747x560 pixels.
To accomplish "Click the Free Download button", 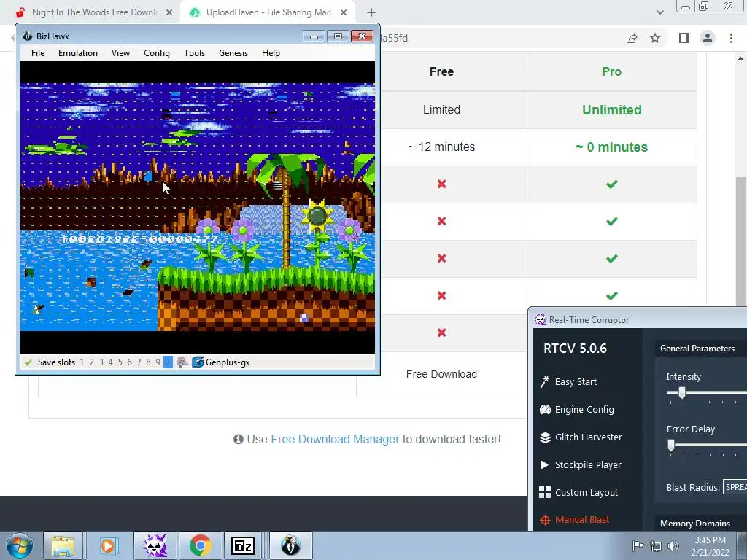I will click(441, 374).
